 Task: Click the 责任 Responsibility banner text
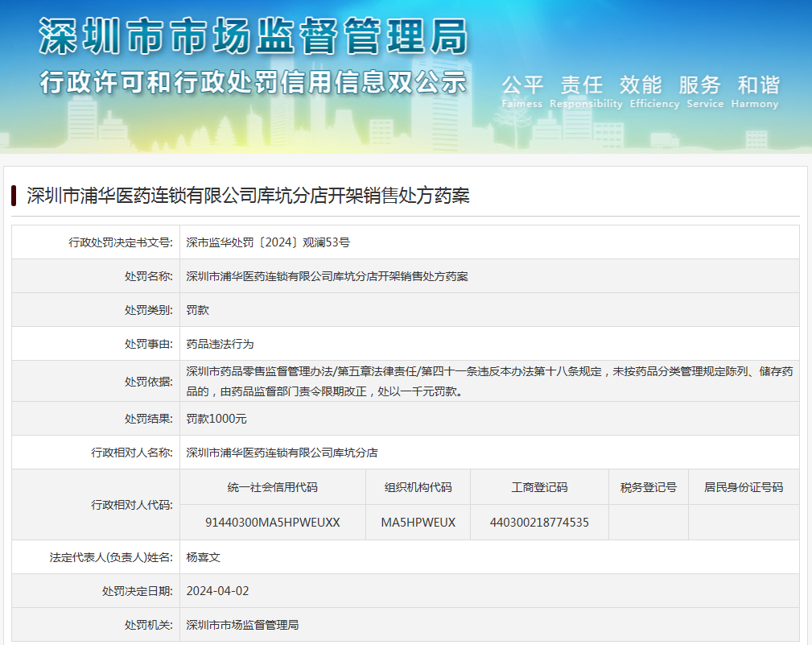586,92
